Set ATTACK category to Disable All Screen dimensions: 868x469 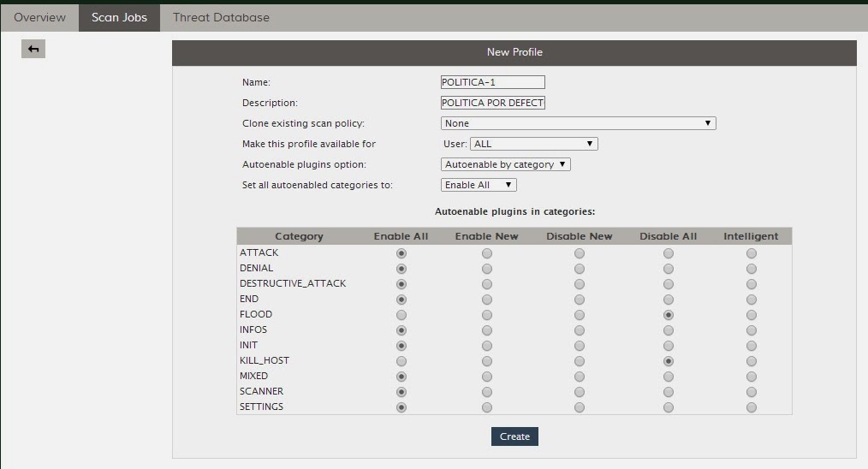669,253
